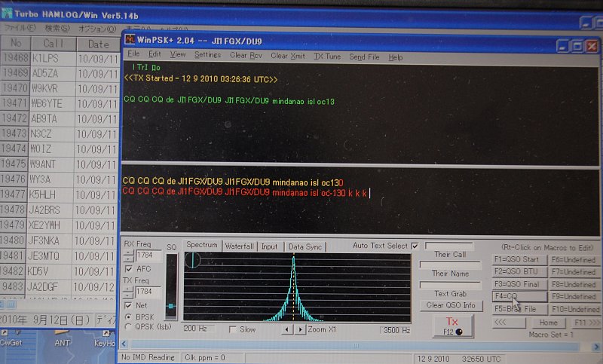This screenshot has width=603, height=364.
Task: Click the F4=CQ macro button
Action: 519,296
